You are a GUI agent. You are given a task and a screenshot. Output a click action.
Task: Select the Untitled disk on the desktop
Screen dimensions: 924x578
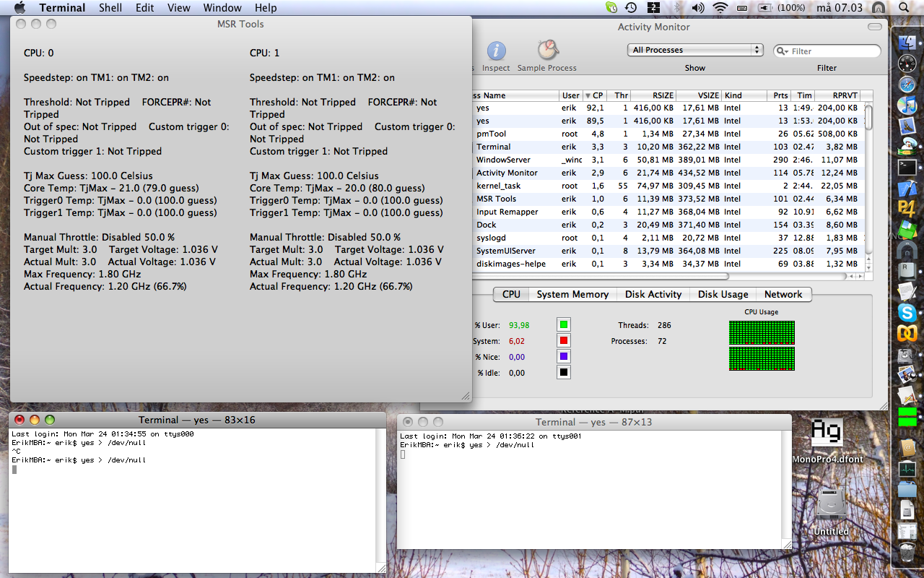(x=831, y=511)
